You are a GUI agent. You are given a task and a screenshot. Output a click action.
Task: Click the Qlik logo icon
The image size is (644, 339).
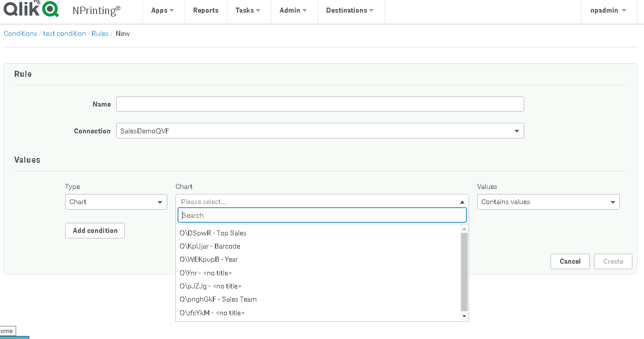pos(31,10)
